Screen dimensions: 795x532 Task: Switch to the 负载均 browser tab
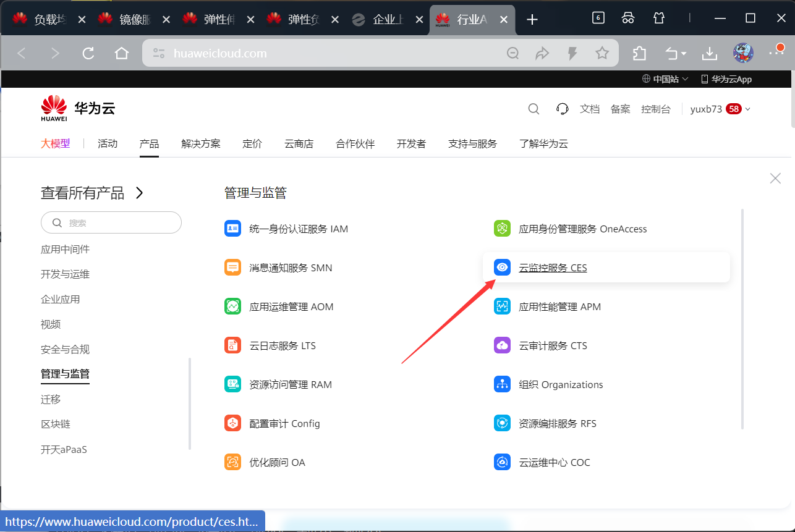pos(49,20)
